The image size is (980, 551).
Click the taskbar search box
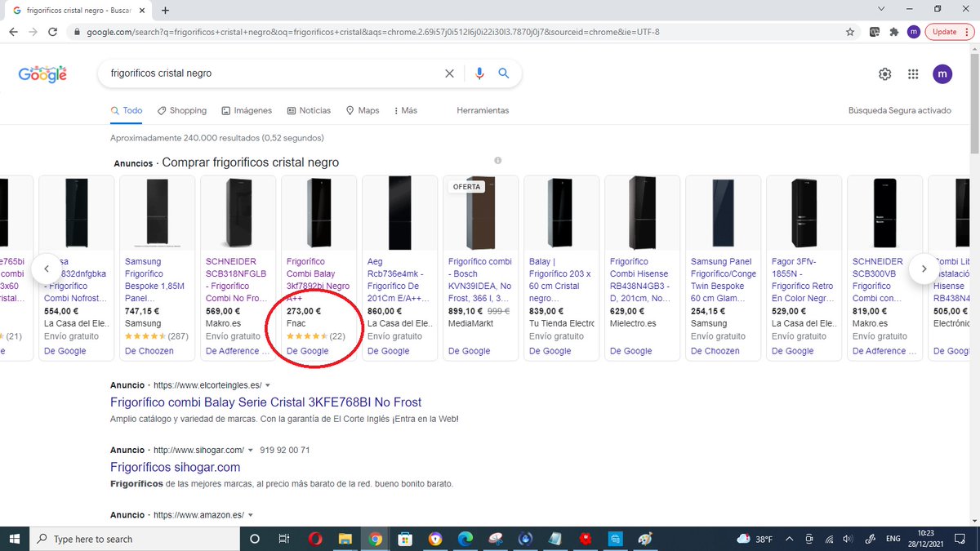135,539
